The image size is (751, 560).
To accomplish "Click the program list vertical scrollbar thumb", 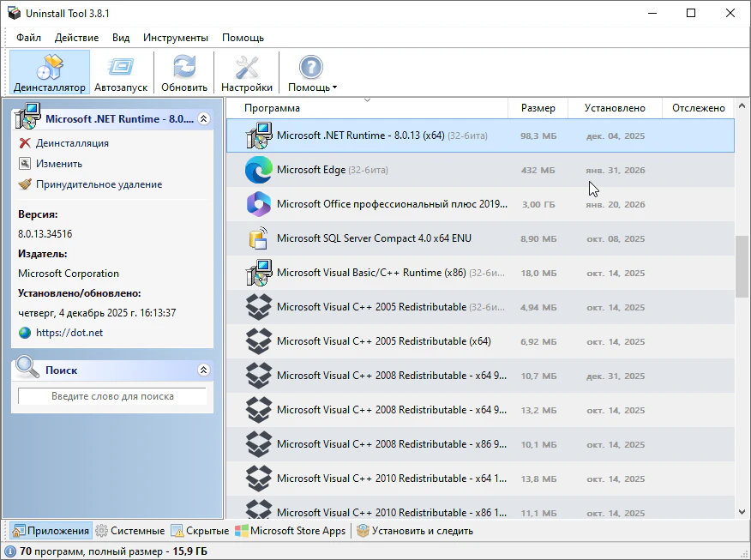I will [742, 265].
